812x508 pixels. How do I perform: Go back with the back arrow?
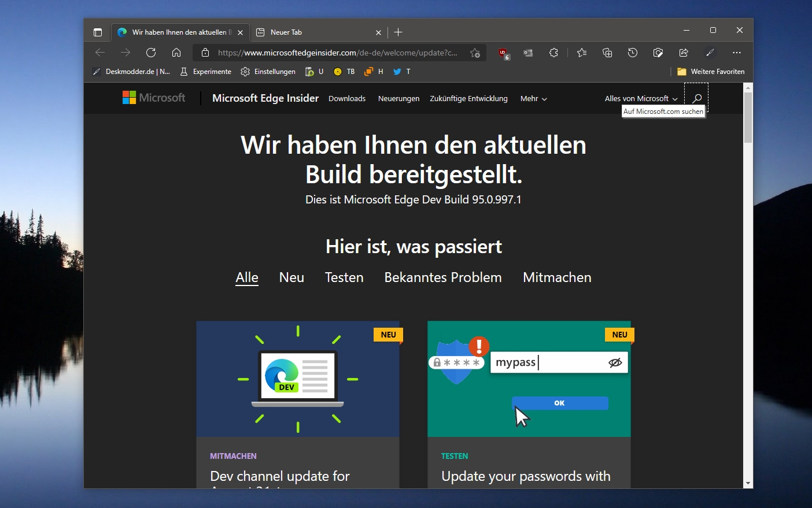[x=100, y=53]
